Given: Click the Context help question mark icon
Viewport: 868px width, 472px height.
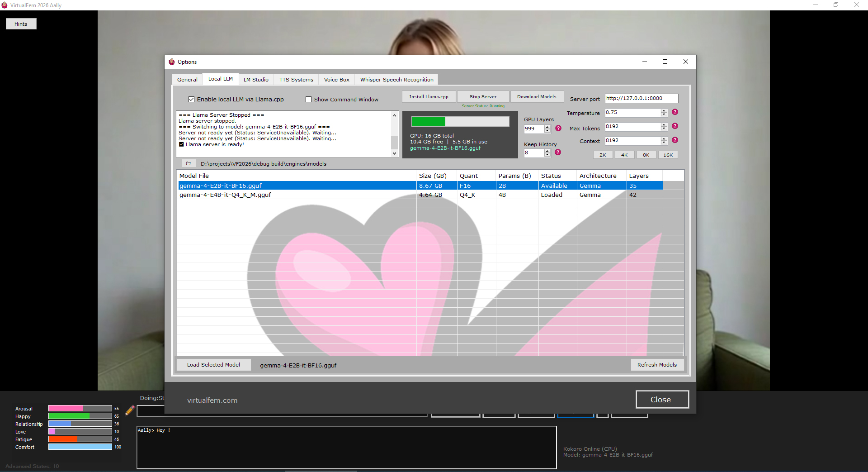Looking at the screenshot, I should 675,140.
